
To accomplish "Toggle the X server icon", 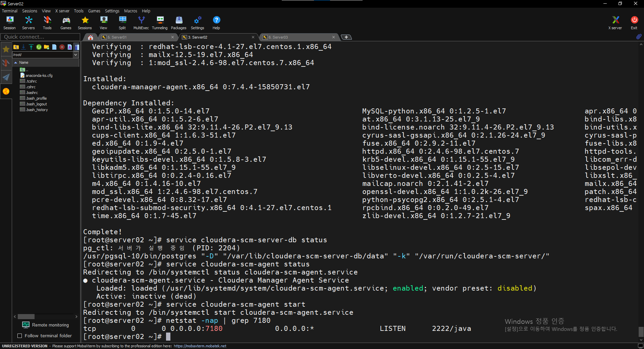I will 615,23.
